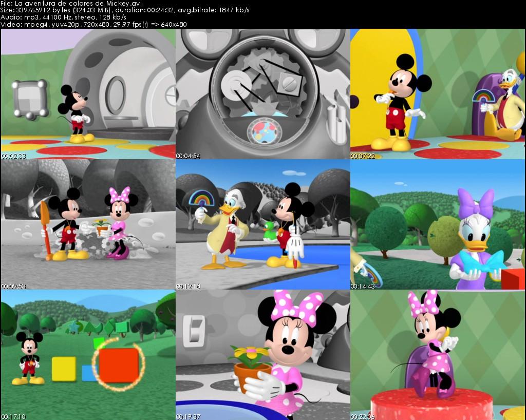This screenshot has height=420, width=526.
Task: Click the Mickey with colored shapes frame
Action: [87, 354]
